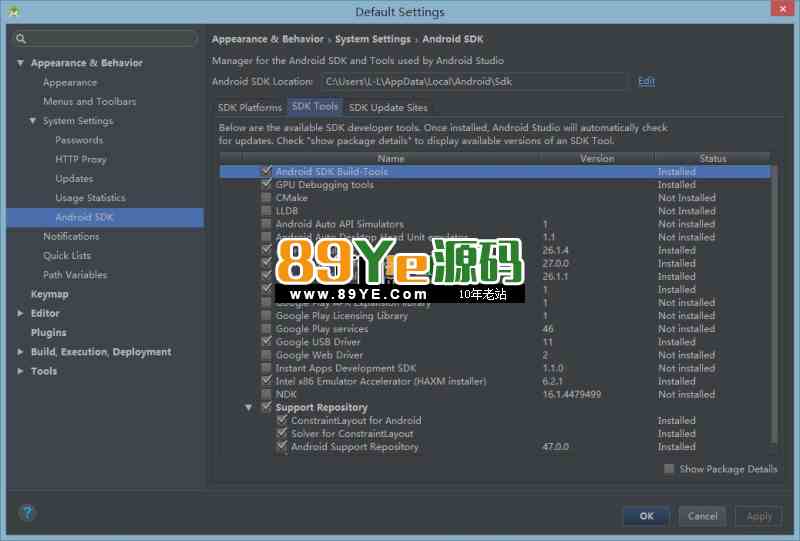Open HTTP Proxy settings
Screen dimensions: 800x541
tap(81, 159)
